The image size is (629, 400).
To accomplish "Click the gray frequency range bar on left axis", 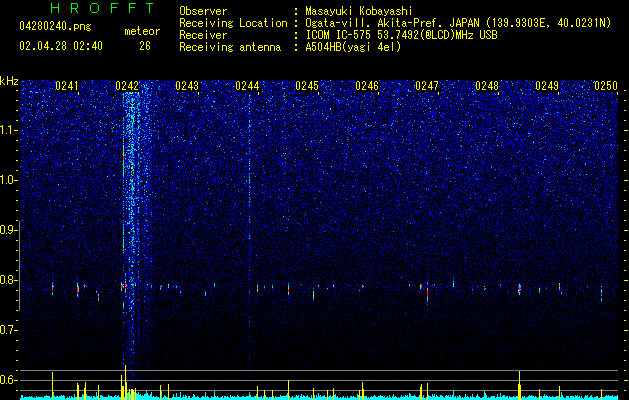I will pyautogui.click(x=20, y=265).
